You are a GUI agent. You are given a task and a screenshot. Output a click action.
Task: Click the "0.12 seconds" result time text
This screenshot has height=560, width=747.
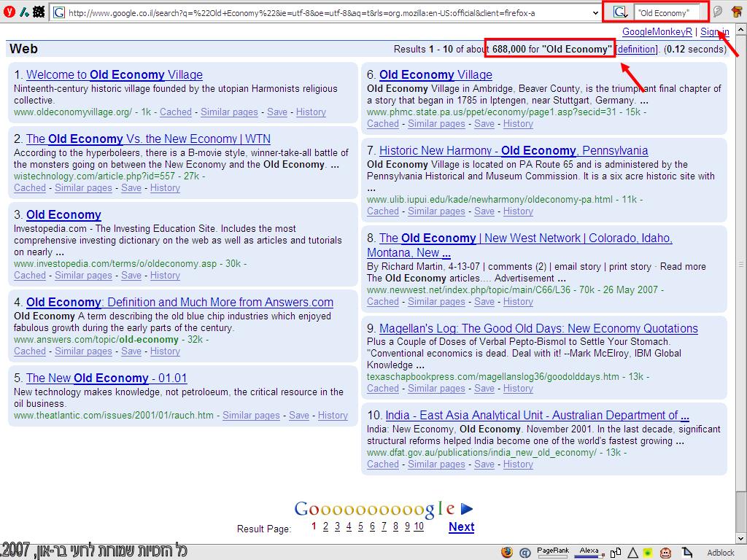pos(695,49)
